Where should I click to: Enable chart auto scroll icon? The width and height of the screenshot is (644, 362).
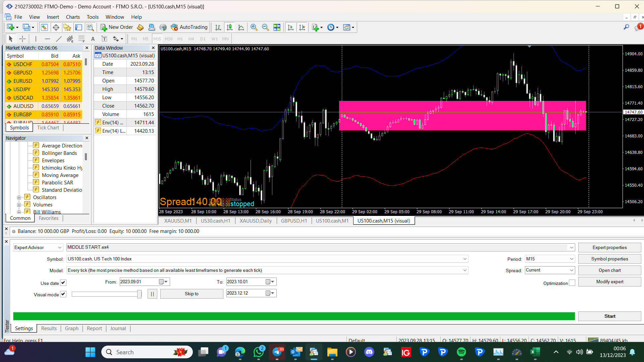pos(290,27)
